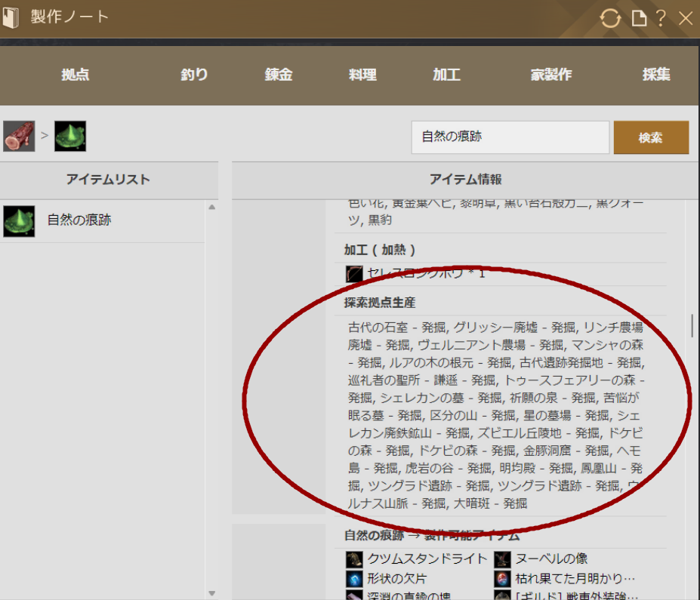Click the green 自然の痕跡 breadcrumb icon

[x=69, y=136]
